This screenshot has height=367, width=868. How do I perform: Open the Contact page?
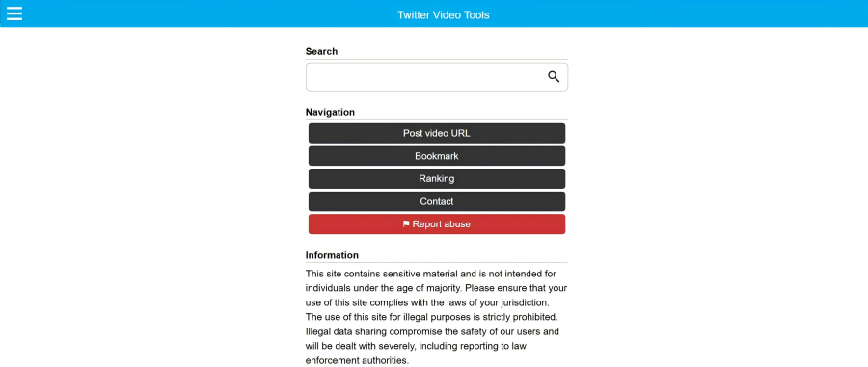coord(437,201)
